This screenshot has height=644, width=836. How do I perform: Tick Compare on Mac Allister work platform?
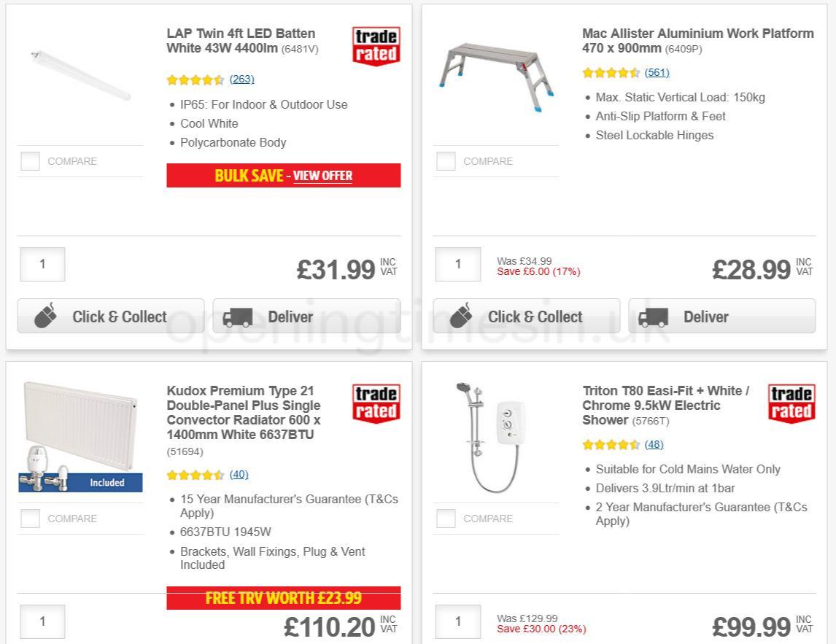coord(445,160)
